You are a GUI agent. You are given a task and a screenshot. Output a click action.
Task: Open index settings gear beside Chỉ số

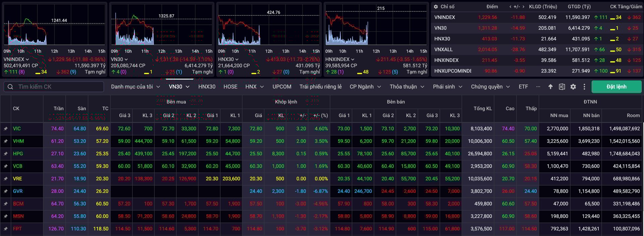pos(436,7)
